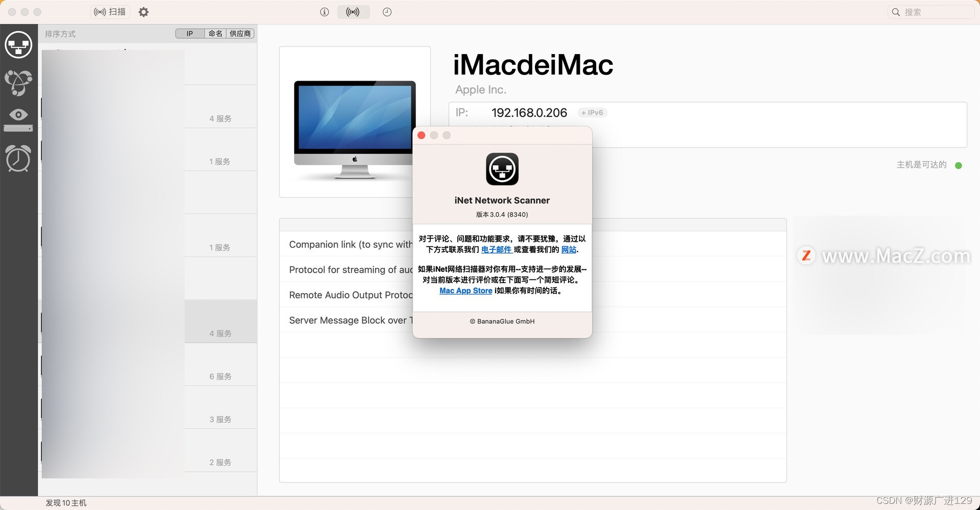The width and height of the screenshot is (980, 510).
Task: Click the iMacdeiMac host name title
Action: click(533, 65)
